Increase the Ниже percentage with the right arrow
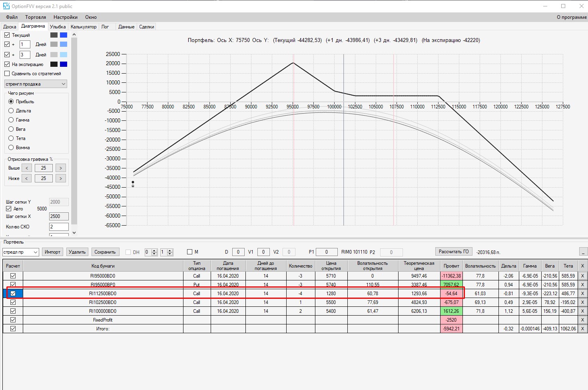 coord(61,178)
